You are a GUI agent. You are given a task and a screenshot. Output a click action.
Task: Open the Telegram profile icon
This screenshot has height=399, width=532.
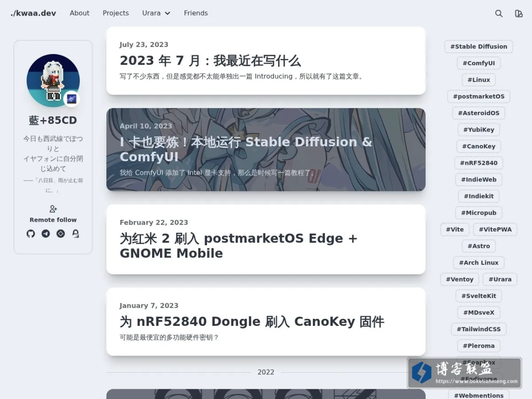pyautogui.click(x=46, y=234)
